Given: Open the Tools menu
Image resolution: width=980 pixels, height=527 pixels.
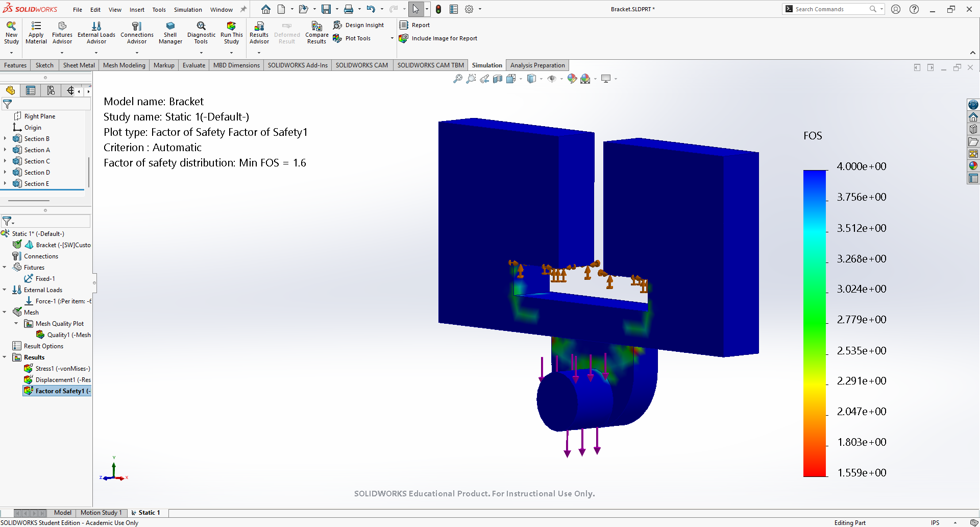Looking at the screenshot, I should 159,10.
